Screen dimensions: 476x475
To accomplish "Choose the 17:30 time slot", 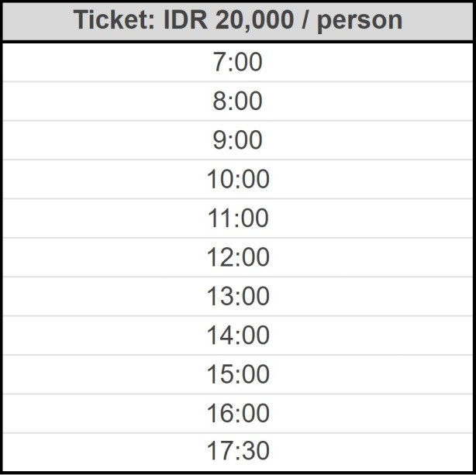I will click(x=238, y=452).
